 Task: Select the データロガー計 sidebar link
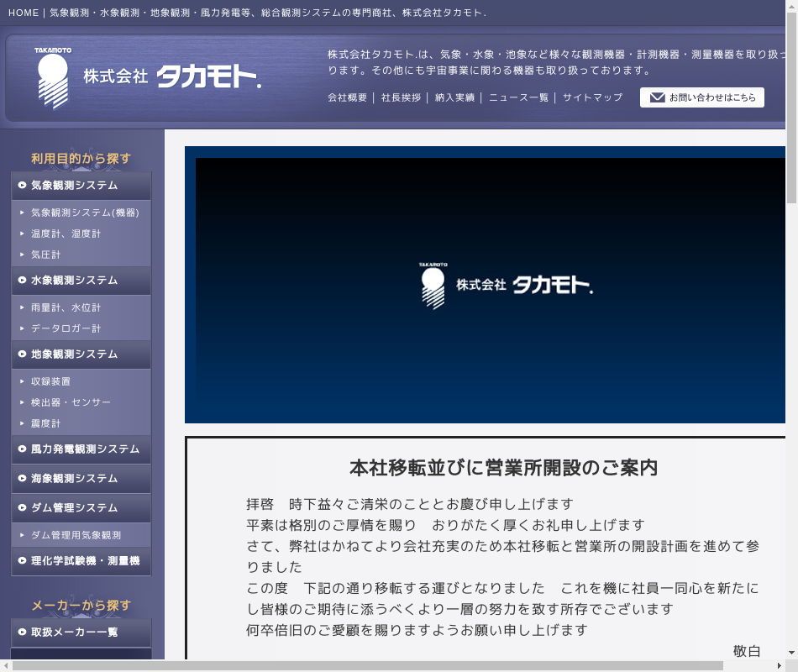[66, 328]
